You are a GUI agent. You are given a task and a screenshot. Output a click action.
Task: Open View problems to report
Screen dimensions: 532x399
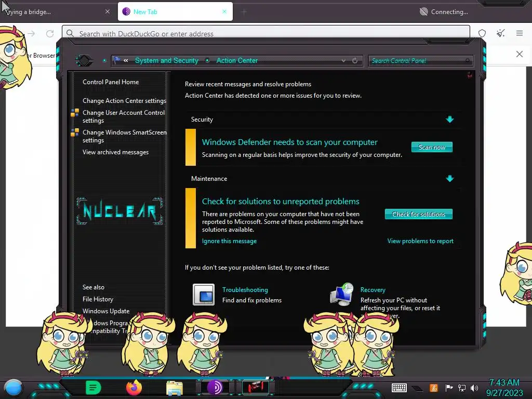pos(420,241)
